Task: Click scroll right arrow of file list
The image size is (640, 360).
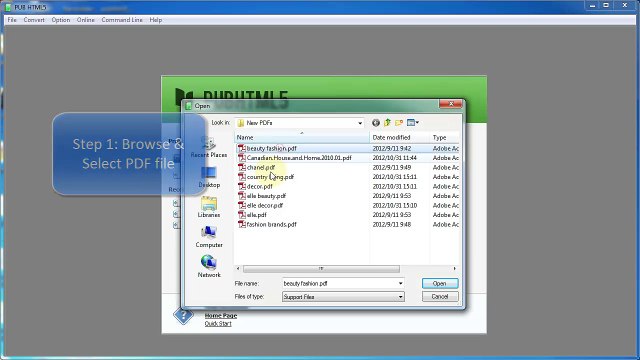Action: click(x=454, y=269)
